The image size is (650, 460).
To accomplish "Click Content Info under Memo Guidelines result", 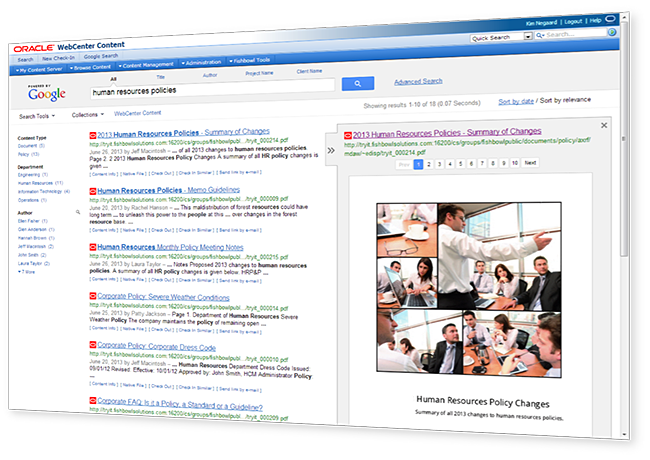I will click(x=104, y=230).
